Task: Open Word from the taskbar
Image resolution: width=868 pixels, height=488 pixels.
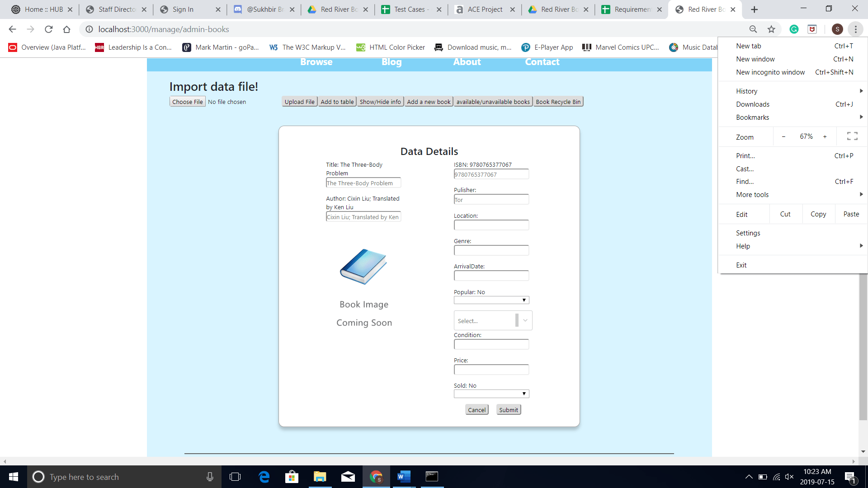Action: [x=404, y=477]
